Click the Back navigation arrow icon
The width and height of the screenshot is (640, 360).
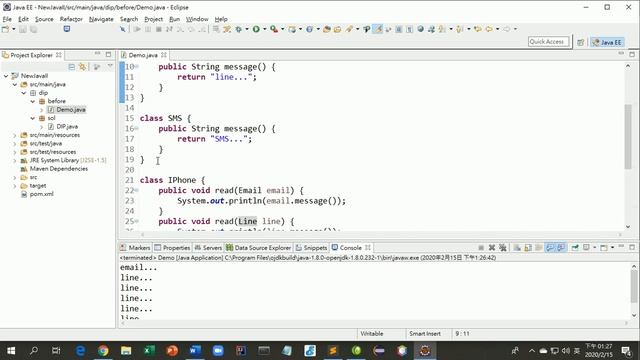pyautogui.click(x=489, y=29)
